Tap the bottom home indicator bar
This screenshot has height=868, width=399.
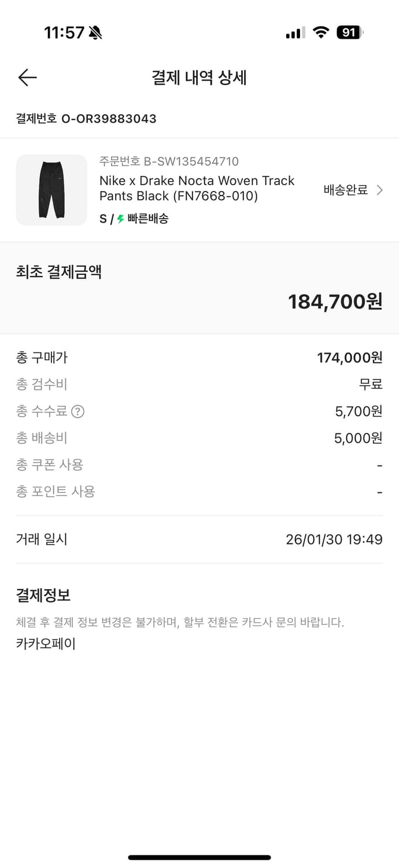[x=199, y=858]
